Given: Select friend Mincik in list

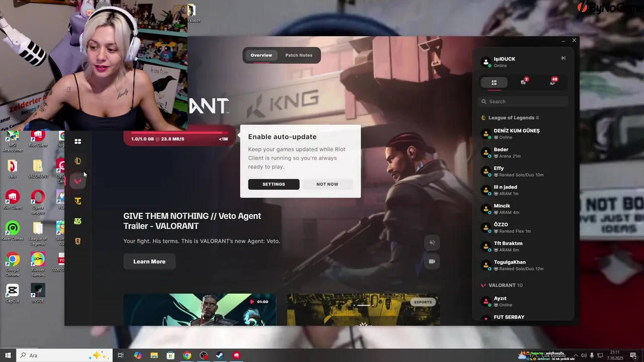Looking at the screenshot, I should pos(523,209).
